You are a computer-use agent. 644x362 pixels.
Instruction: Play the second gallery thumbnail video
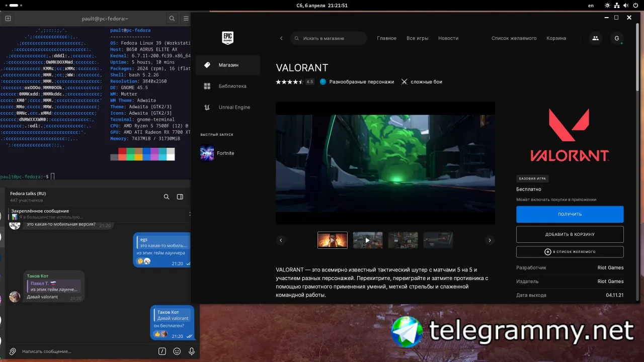click(x=368, y=240)
